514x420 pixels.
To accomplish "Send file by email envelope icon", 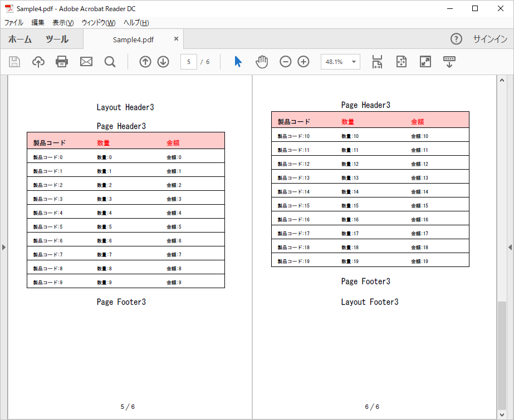I will (86, 62).
